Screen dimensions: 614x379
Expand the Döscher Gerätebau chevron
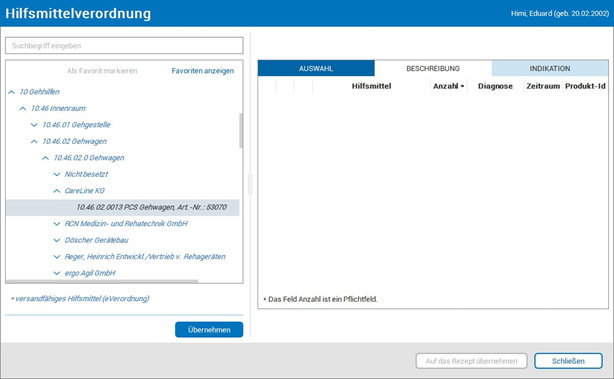pyautogui.click(x=57, y=240)
